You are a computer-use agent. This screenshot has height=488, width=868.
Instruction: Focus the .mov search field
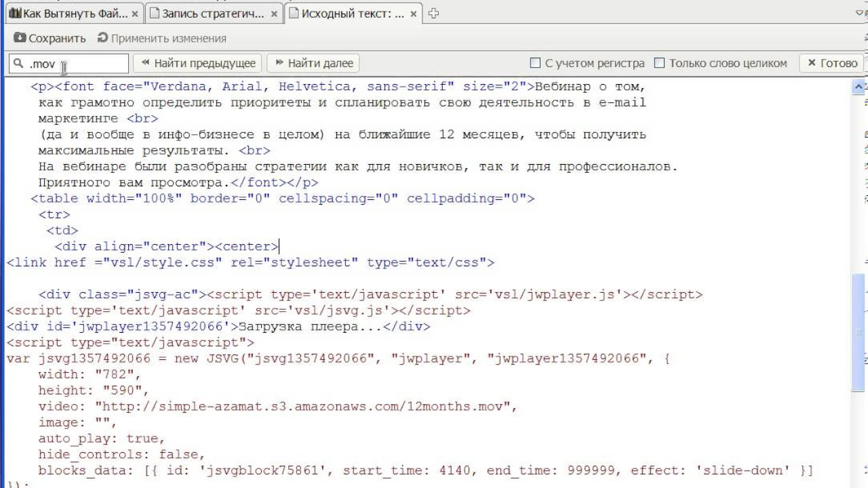click(68, 63)
